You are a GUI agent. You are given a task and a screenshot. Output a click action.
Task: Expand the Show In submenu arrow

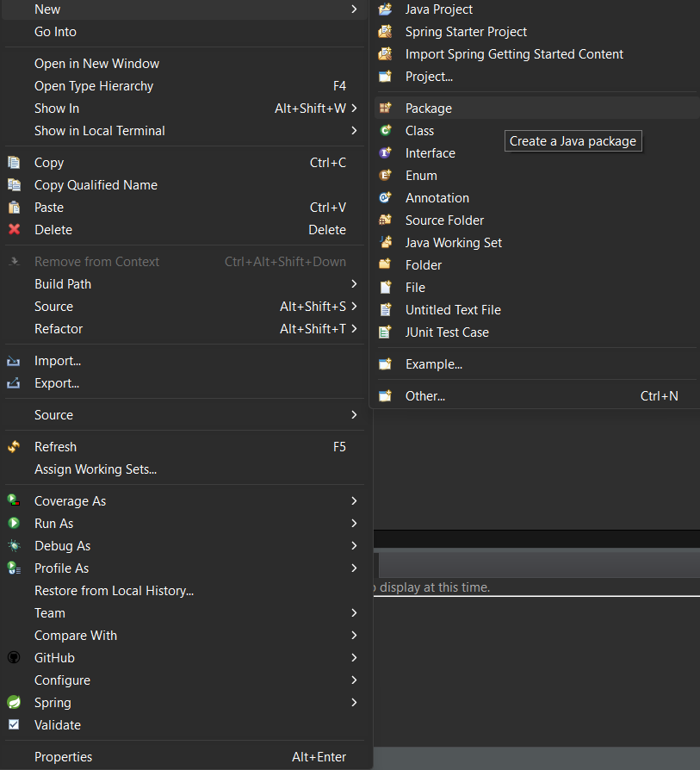353,108
